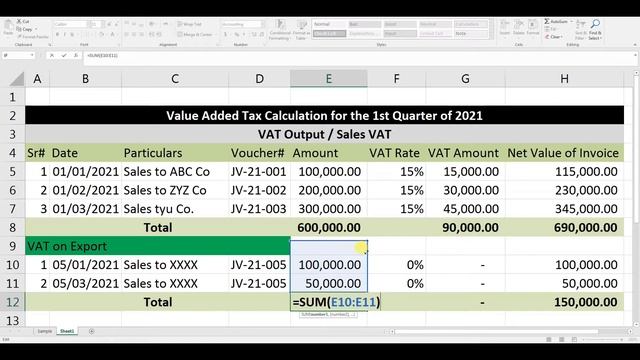Select column E header
Screen dimensions: 640x360
tap(329, 79)
